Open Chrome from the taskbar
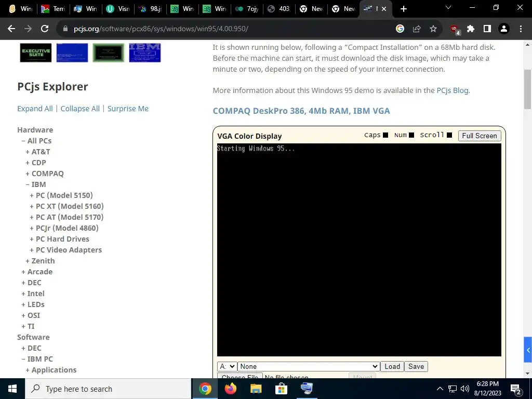 (x=205, y=389)
